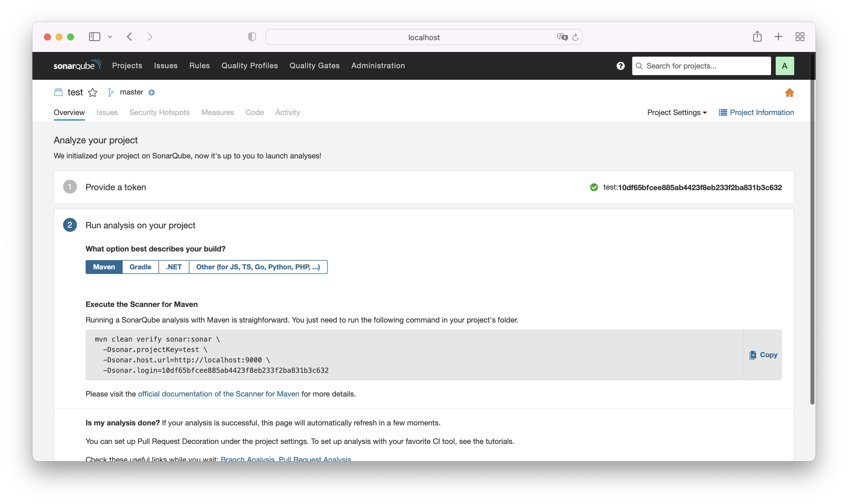Viewport: 848px width, 504px height.
Task: Click the SonarQube logo
Action: pyautogui.click(x=77, y=65)
